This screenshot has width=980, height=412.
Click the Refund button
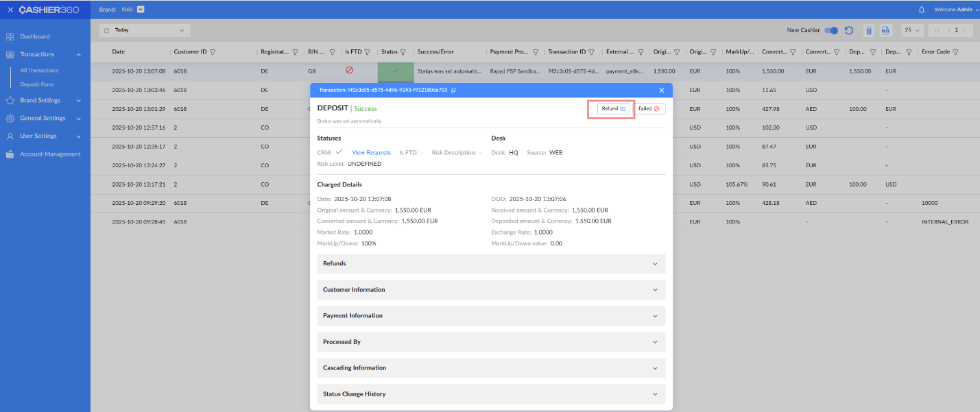(613, 109)
